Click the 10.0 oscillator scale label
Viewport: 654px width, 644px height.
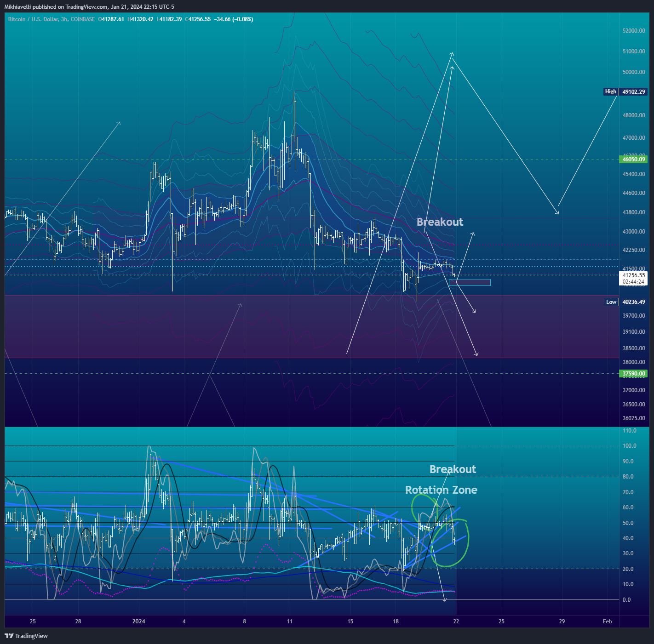point(628,584)
